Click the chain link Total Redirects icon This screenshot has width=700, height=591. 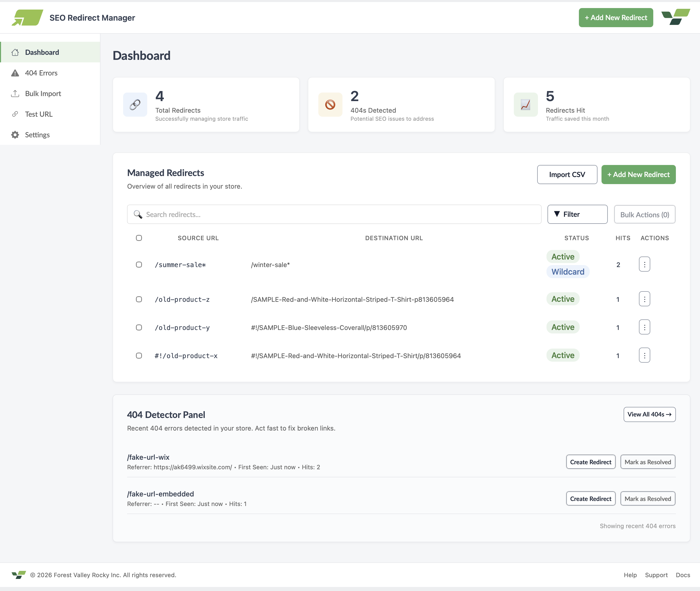[x=135, y=105]
